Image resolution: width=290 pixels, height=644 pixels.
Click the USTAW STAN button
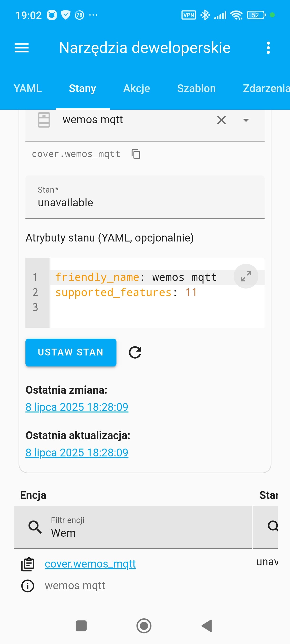coord(71,352)
